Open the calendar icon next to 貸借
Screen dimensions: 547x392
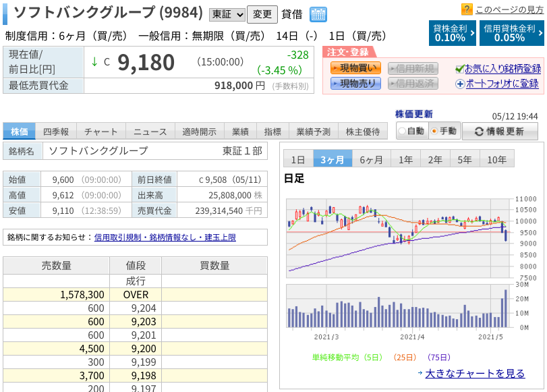[x=318, y=15]
